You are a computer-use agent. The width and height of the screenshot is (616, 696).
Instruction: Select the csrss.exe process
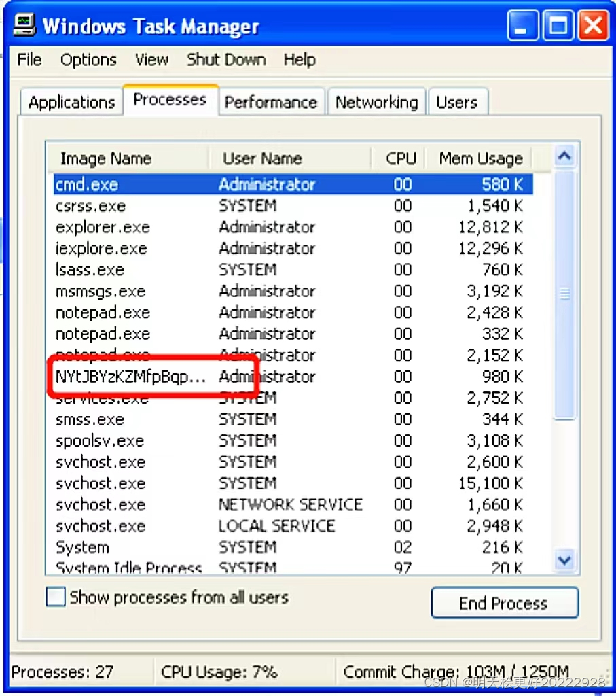(x=293, y=205)
